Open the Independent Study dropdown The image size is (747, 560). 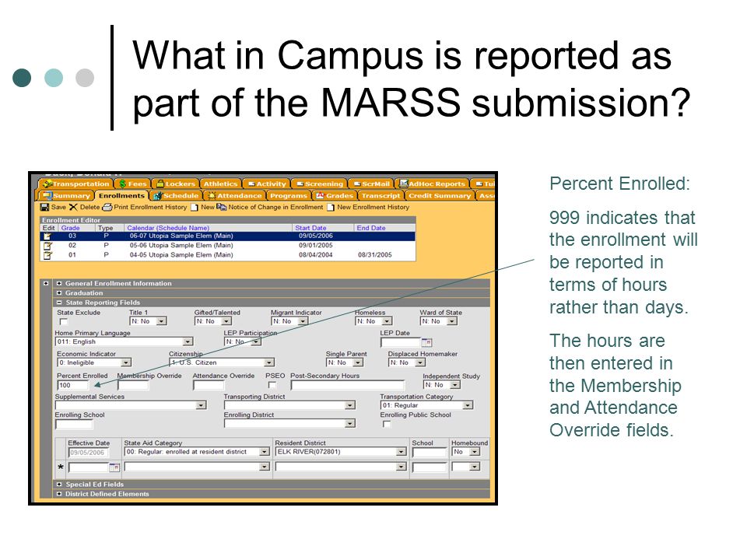pyautogui.click(x=455, y=385)
